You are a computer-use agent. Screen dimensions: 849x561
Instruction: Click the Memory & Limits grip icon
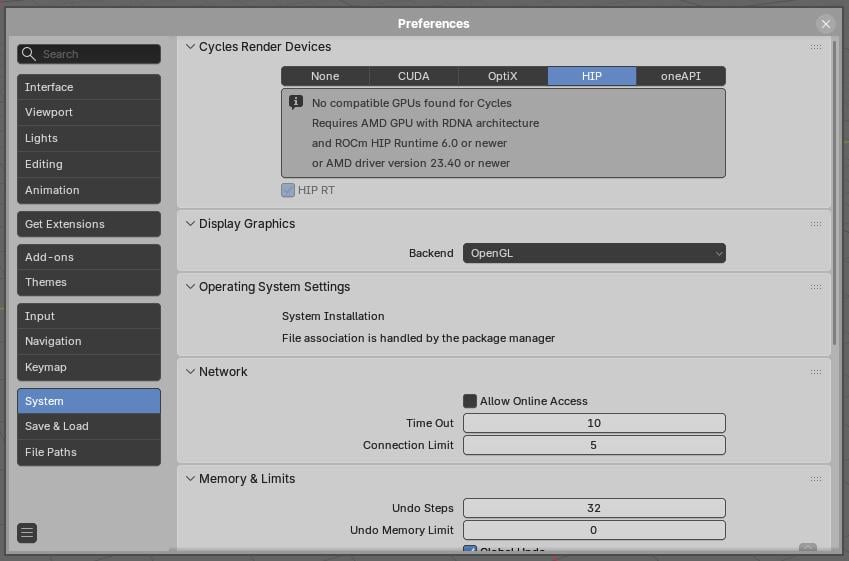pyautogui.click(x=816, y=479)
